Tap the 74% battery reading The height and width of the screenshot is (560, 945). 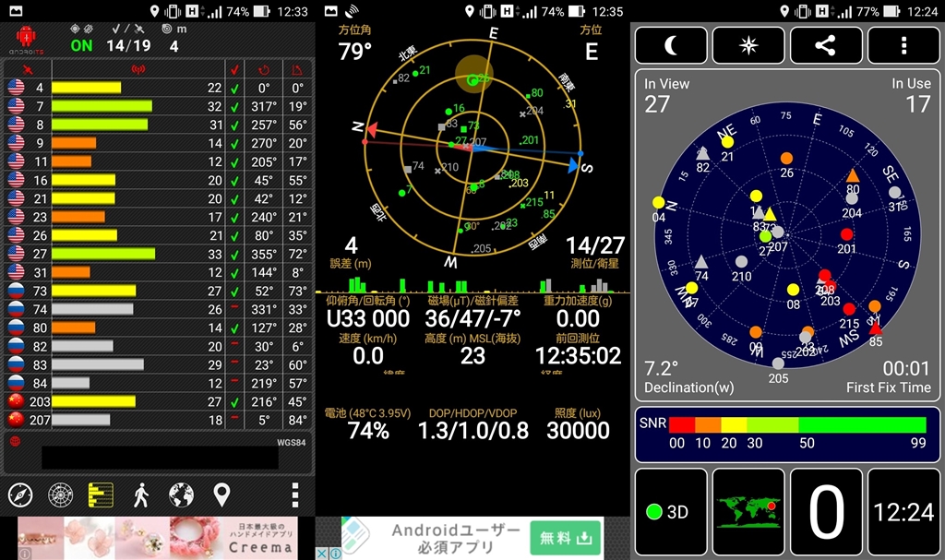pyautogui.click(x=368, y=431)
